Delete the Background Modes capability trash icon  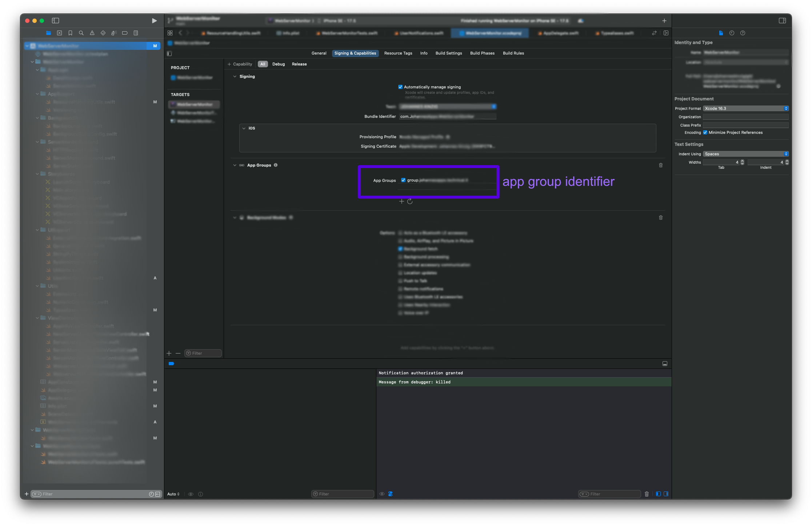661,218
